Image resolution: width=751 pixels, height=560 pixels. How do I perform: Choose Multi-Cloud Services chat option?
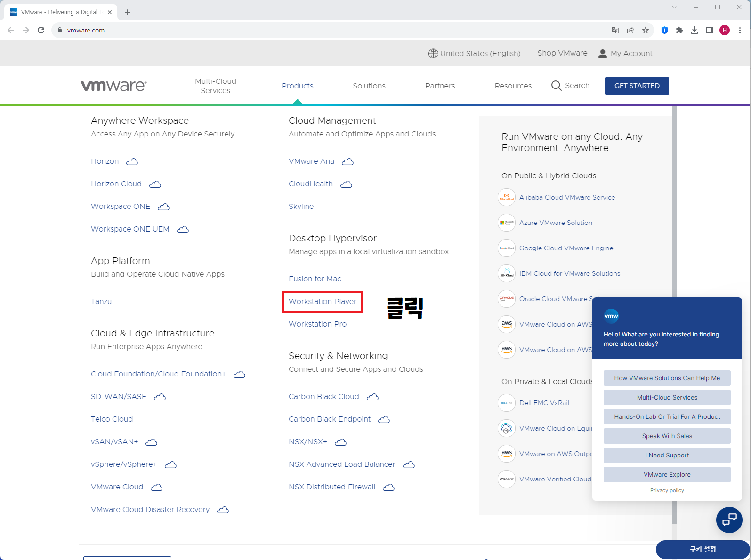pyautogui.click(x=667, y=398)
